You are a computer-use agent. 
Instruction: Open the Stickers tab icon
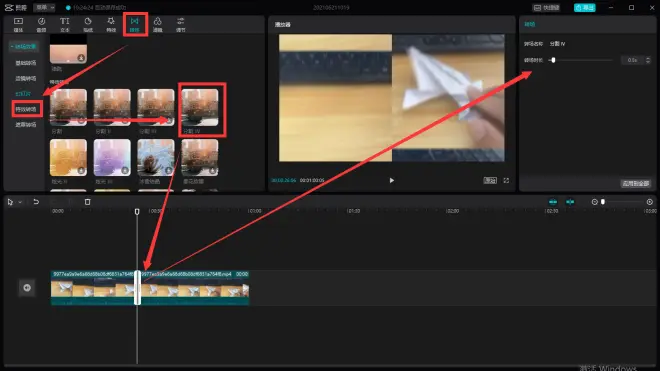pos(88,24)
